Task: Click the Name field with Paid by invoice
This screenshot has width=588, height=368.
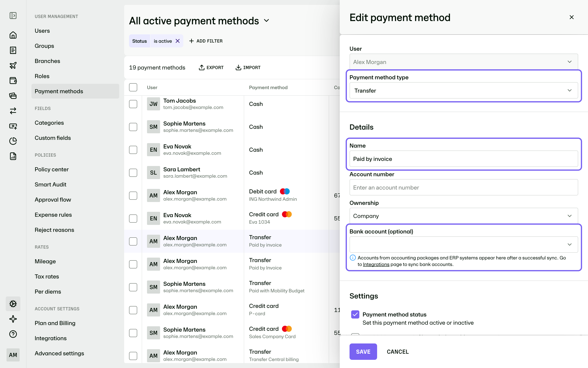Action: 464,159
